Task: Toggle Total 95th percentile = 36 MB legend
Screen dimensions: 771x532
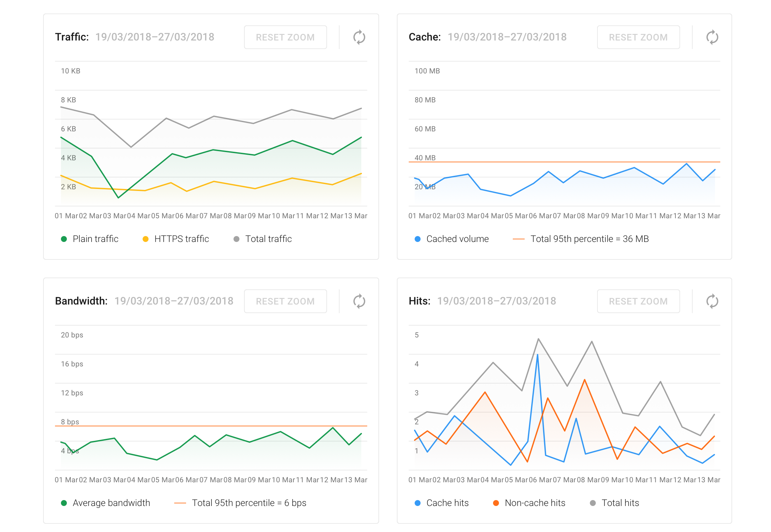Action: point(581,239)
